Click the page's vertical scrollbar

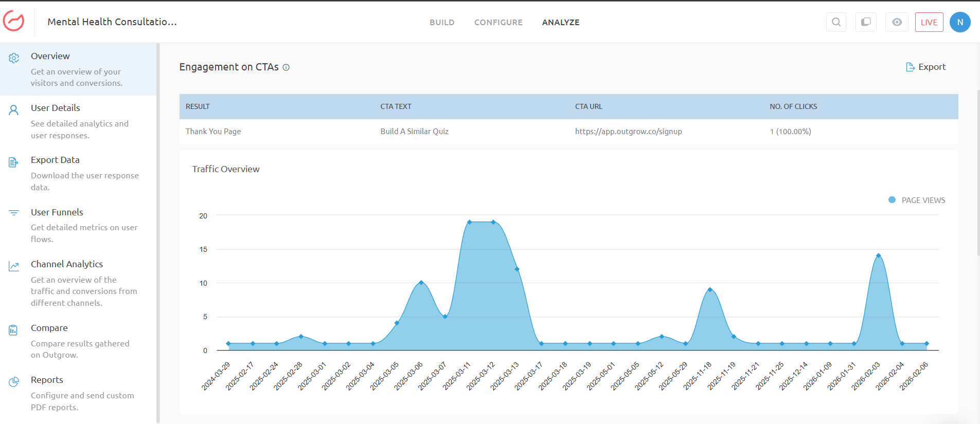coord(977,173)
